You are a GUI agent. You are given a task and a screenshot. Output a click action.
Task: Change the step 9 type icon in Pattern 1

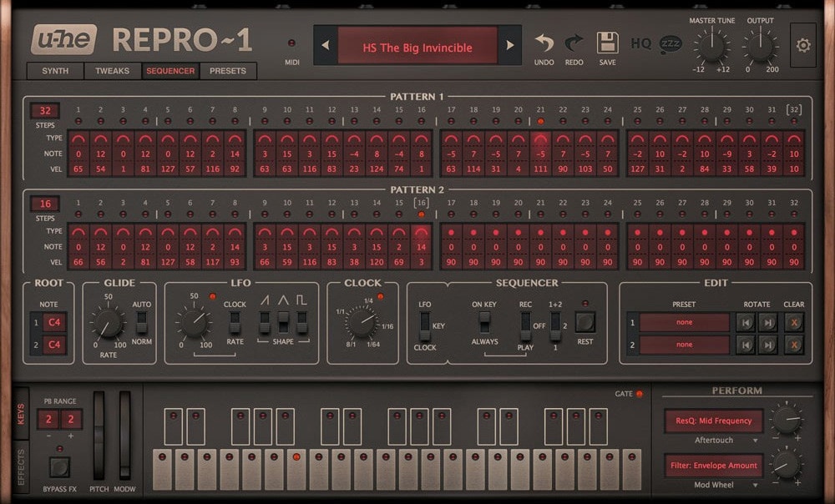[x=265, y=139]
